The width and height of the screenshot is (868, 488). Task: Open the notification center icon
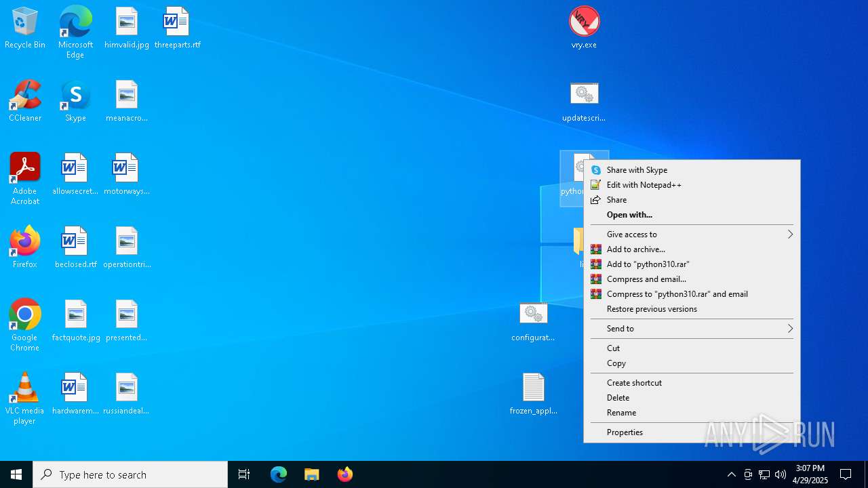coord(846,474)
